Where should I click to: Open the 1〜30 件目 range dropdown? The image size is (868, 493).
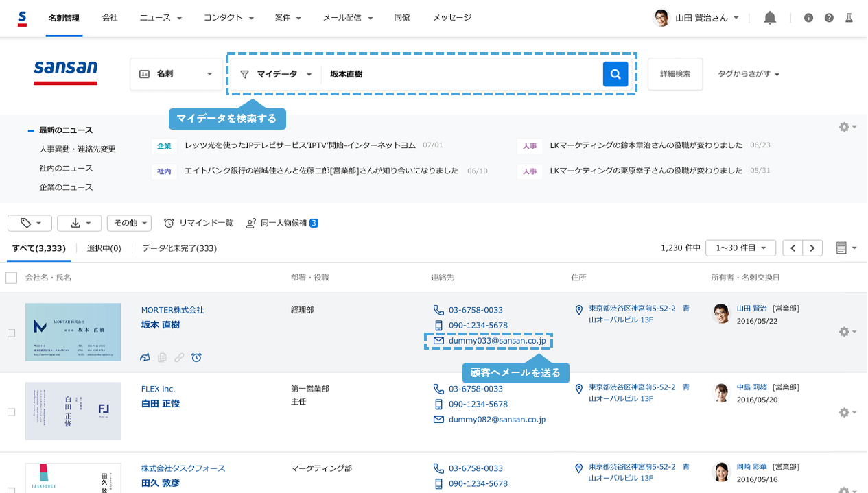pos(740,248)
